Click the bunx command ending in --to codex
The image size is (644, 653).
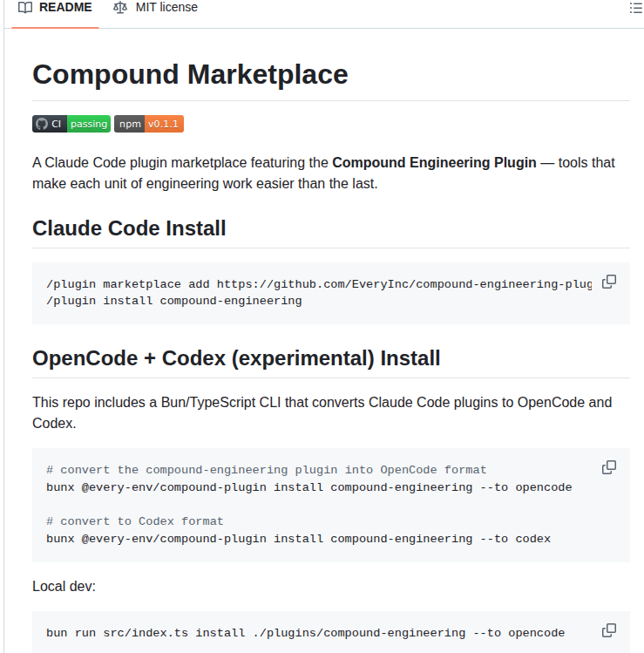click(298, 539)
